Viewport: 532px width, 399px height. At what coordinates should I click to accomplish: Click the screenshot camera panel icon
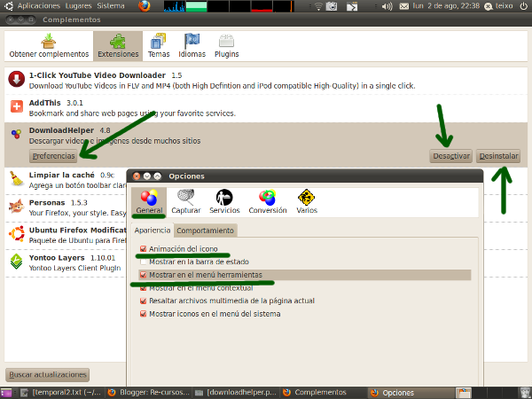(x=332, y=6)
